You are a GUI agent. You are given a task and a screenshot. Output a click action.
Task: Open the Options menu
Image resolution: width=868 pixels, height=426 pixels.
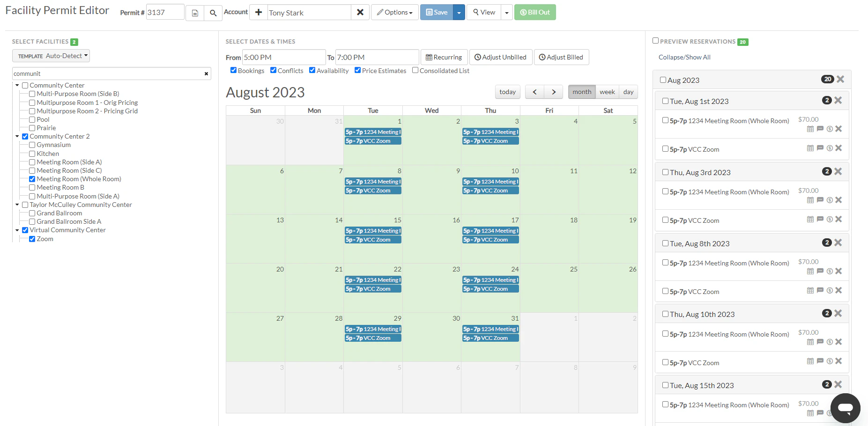coord(394,12)
